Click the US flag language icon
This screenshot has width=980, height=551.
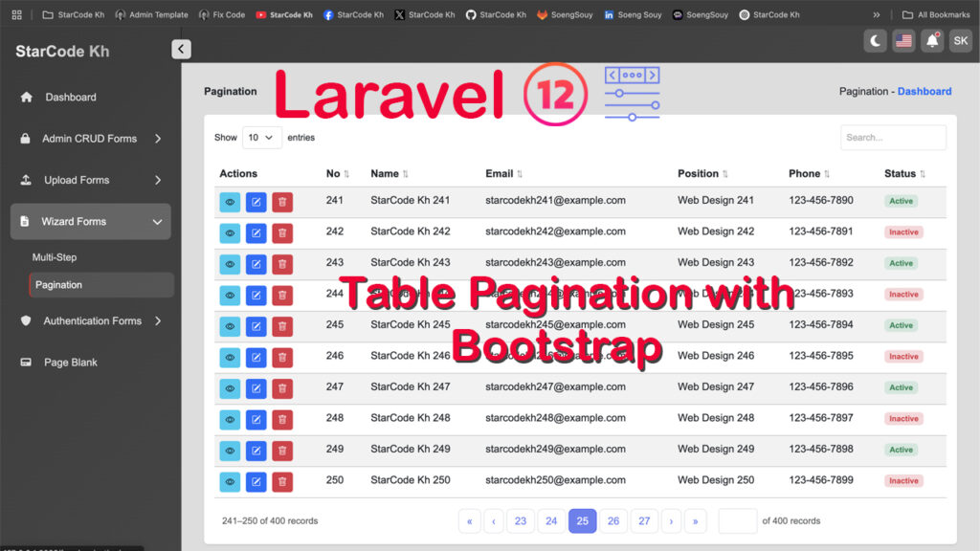[903, 41]
